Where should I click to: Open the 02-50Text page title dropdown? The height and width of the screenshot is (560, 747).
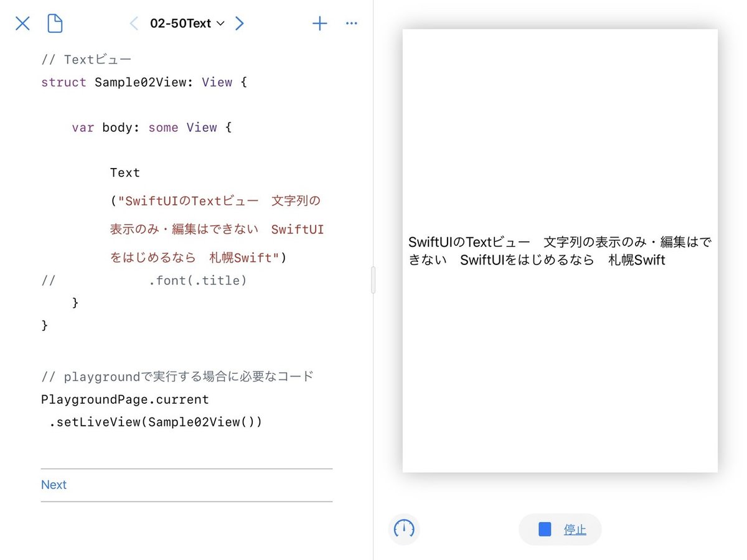pyautogui.click(x=187, y=24)
